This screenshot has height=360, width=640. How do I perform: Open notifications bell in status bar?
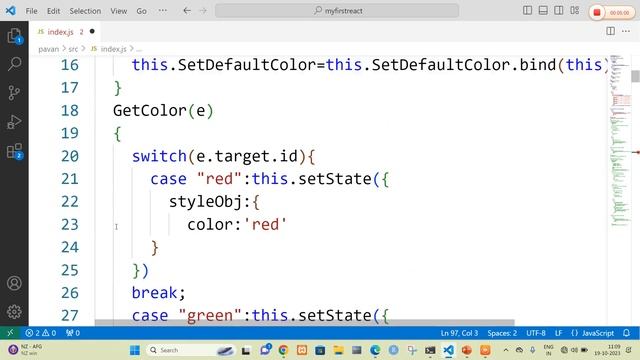tap(627, 333)
